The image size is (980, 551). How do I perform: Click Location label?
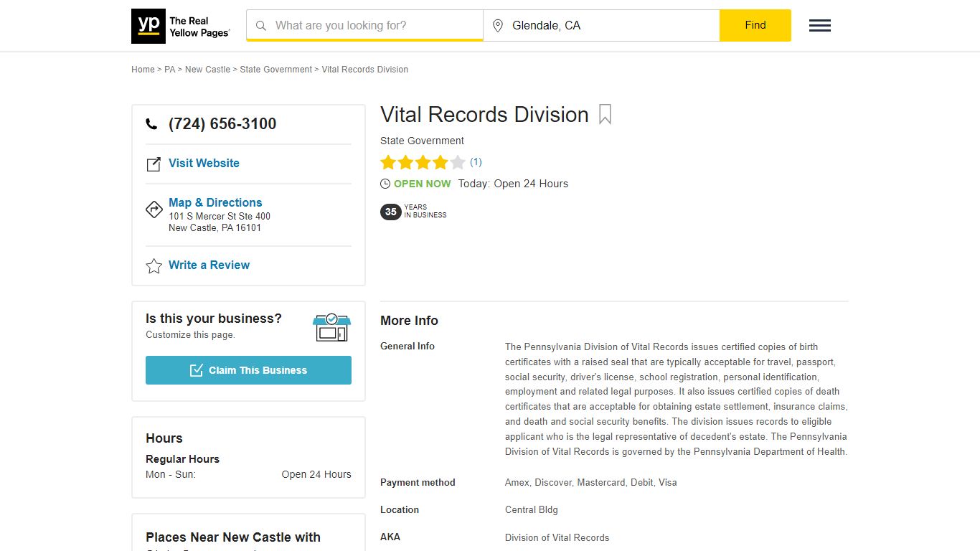pos(400,509)
